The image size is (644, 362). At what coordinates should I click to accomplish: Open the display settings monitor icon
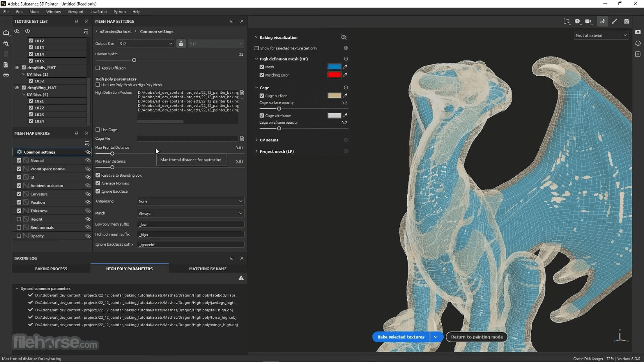pos(638,33)
